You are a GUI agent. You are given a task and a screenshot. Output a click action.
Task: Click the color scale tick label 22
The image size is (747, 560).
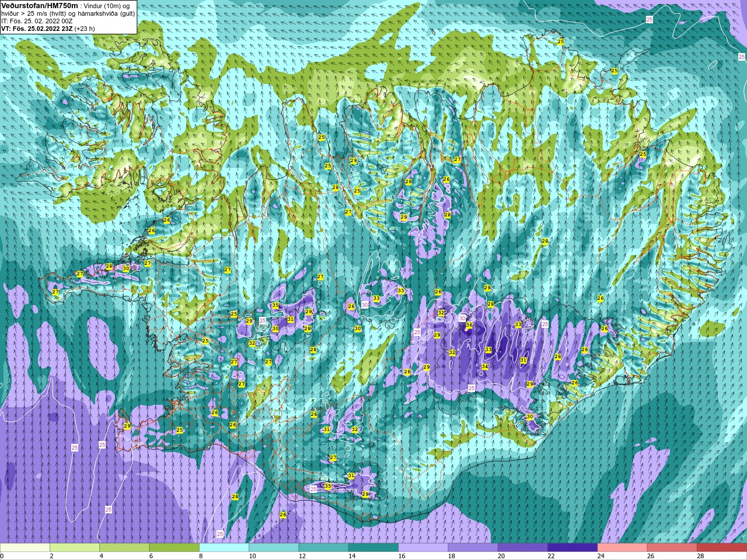pos(551,556)
